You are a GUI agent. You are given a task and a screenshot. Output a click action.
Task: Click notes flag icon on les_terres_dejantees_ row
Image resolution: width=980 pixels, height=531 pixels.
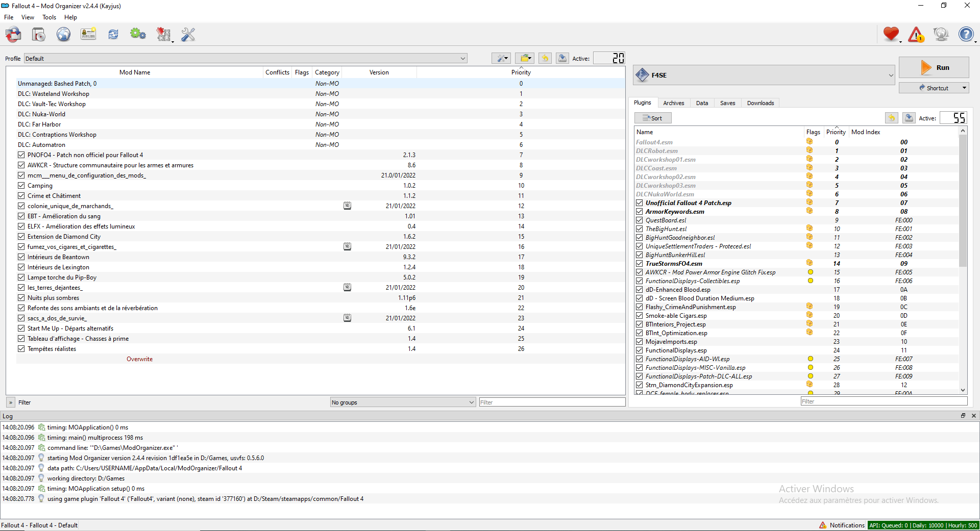pyautogui.click(x=347, y=287)
